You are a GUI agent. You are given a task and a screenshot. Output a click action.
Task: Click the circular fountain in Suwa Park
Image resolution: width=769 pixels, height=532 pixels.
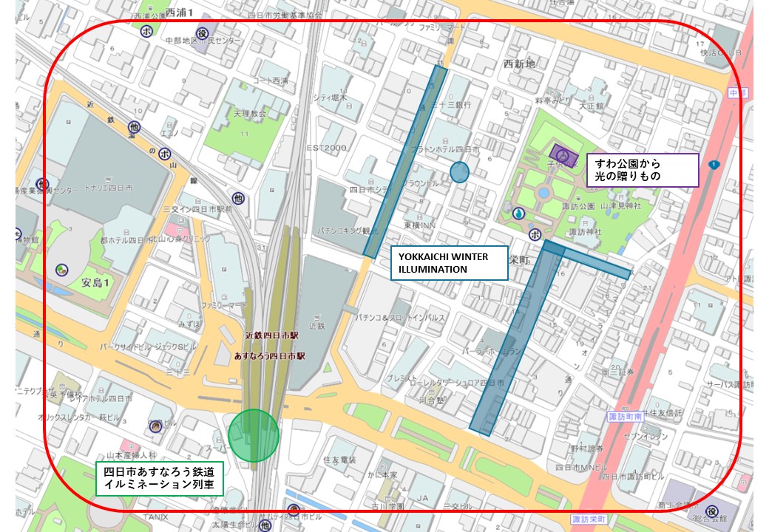pyautogui.click(x=543, y=193)
